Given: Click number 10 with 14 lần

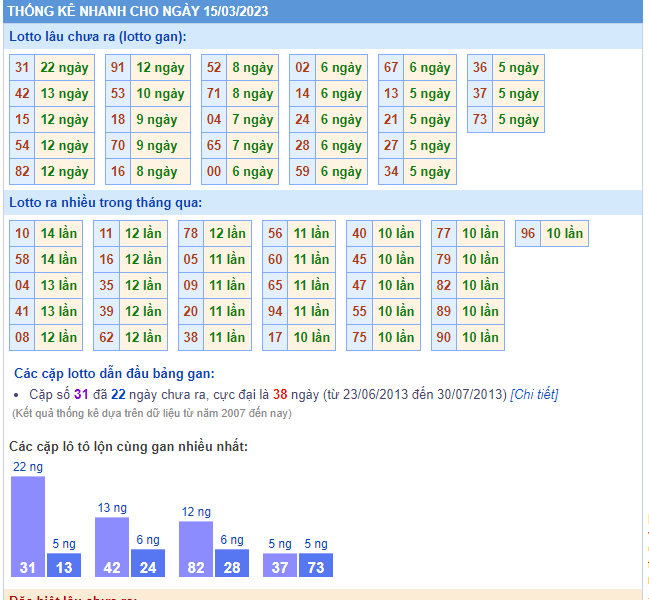Looking at the screenshot, I should [22, 234].
